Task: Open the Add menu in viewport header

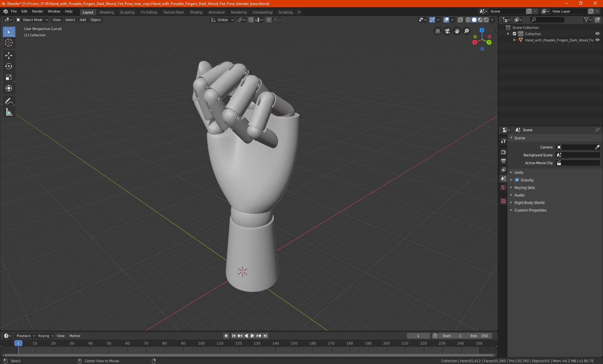Action: pyautogui.click(x=83, y=20)
